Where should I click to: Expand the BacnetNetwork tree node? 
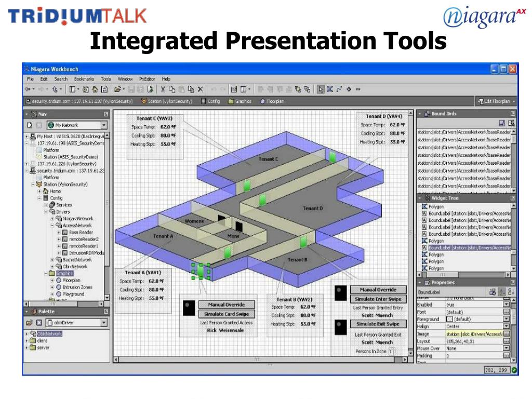click(52, 260)
